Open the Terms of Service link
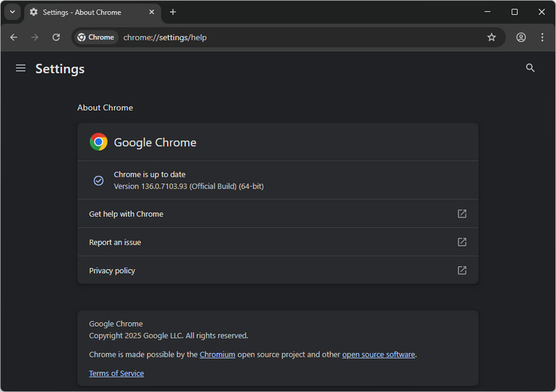 tap(116, 373)
